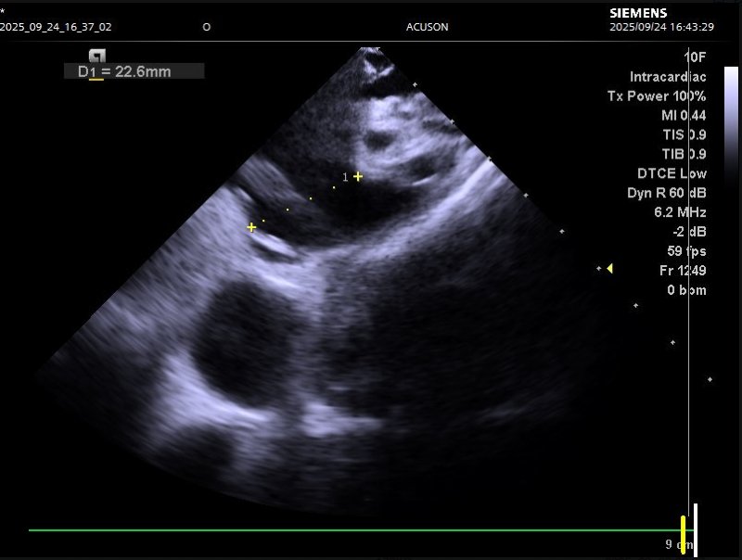Click the 10F transducer label
This screenshot has height=560, width=742.
click(x=695, y=57)
